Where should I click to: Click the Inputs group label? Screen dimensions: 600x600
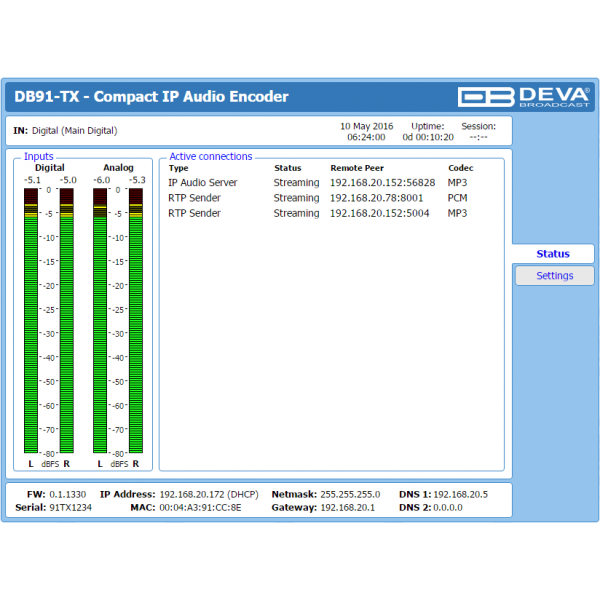click(x=39, y=157)
